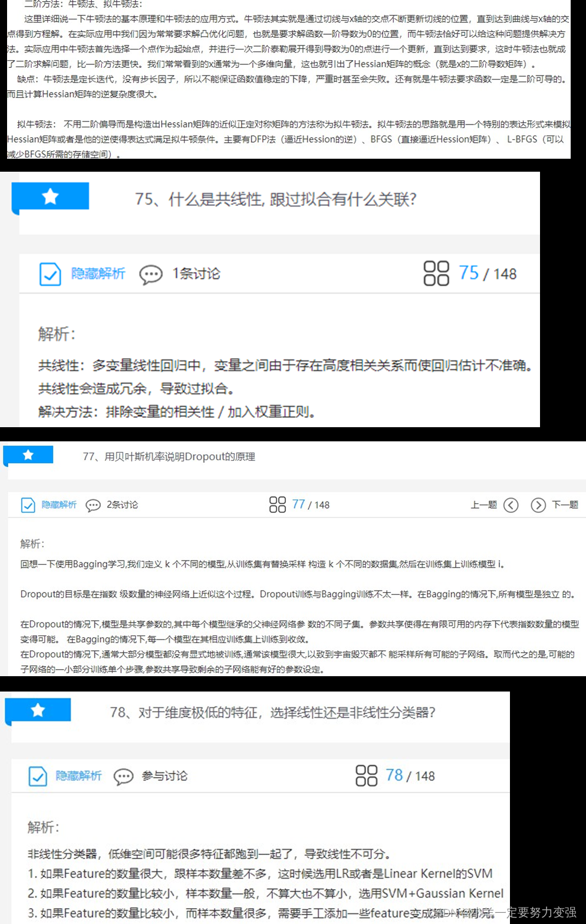586x924 pixels.
Task: Click the 隐藏解析 link under question 77
Action: click(x=59, y=505)
